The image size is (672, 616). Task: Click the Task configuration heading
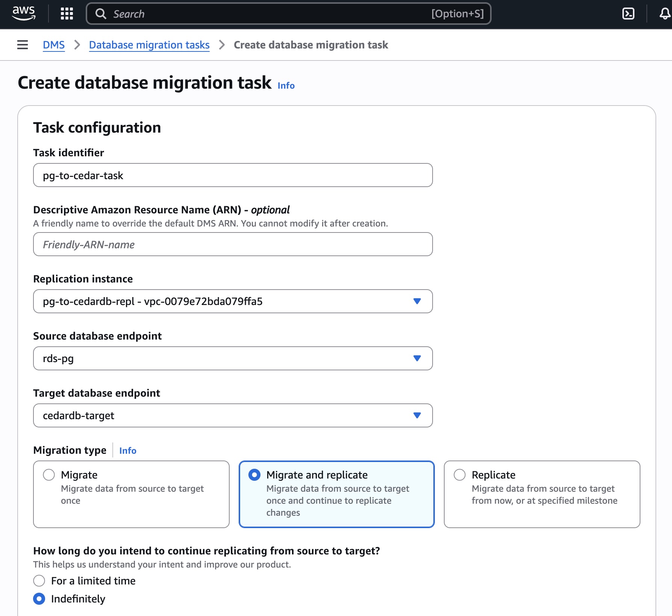click(x=97, y=128)
